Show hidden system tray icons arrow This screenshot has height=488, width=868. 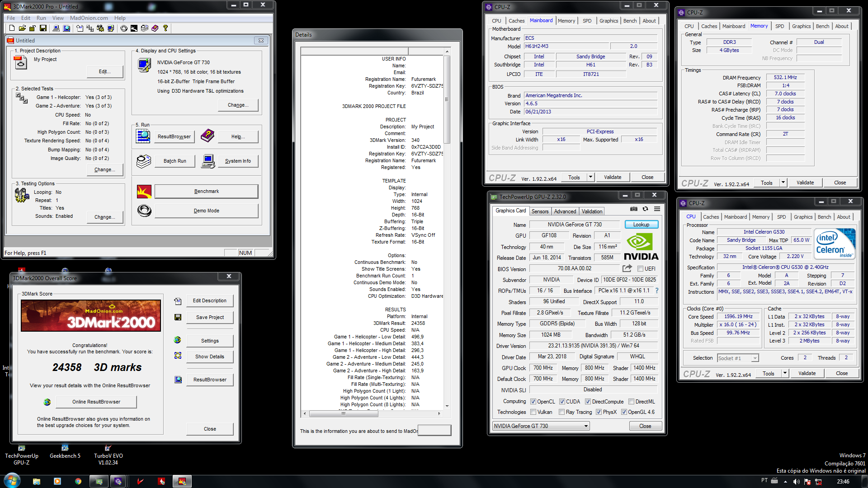(x=785, y=482)
